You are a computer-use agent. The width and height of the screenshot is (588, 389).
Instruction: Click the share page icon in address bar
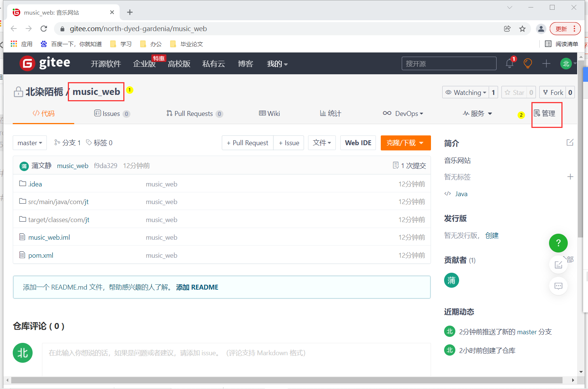click(507, 29)
